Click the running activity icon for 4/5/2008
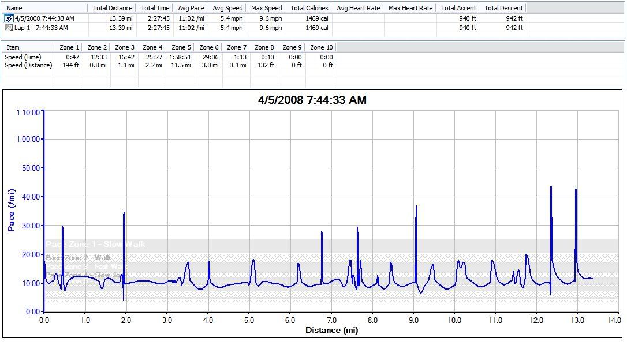This screenshot has width=627, height=364. (x=9, y=18)
